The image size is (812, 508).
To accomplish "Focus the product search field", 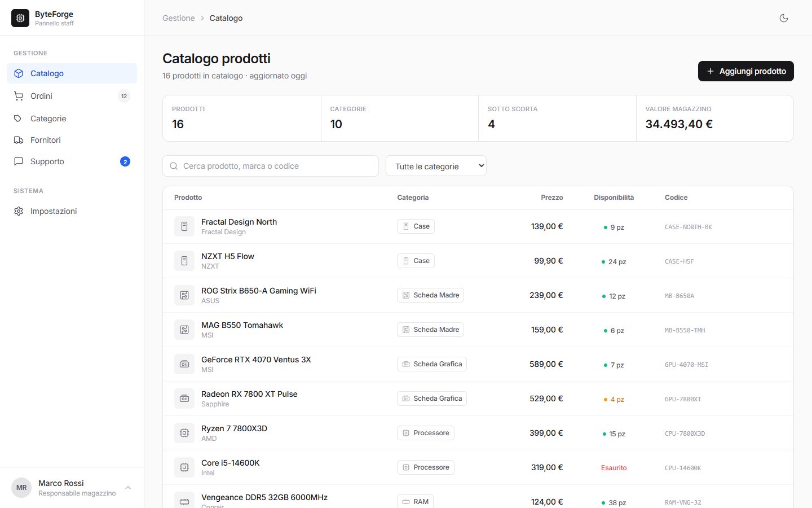I will point(271,166).
